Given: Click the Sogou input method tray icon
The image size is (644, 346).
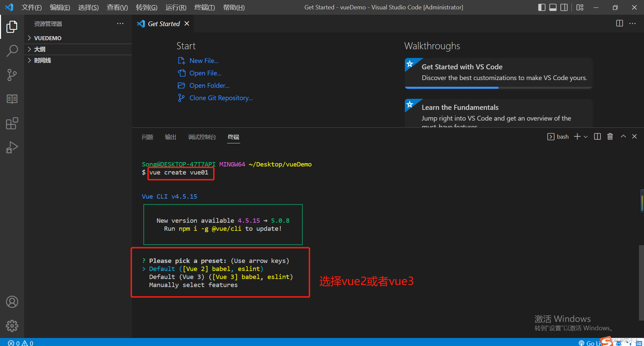Looking at the screenshot, I should 606,341.
